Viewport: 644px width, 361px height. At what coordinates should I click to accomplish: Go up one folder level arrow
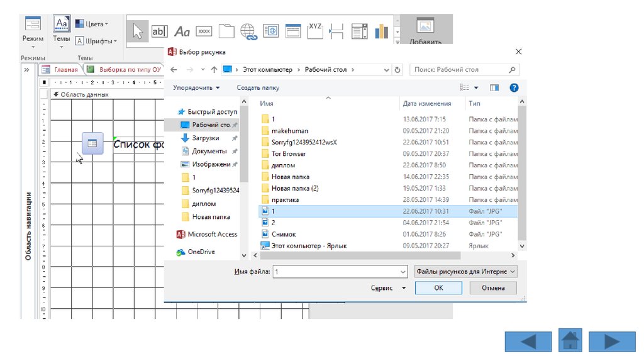[214, 70]
